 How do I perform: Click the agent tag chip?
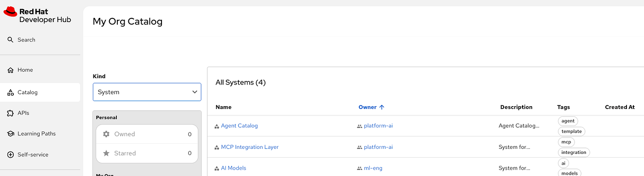568,121
